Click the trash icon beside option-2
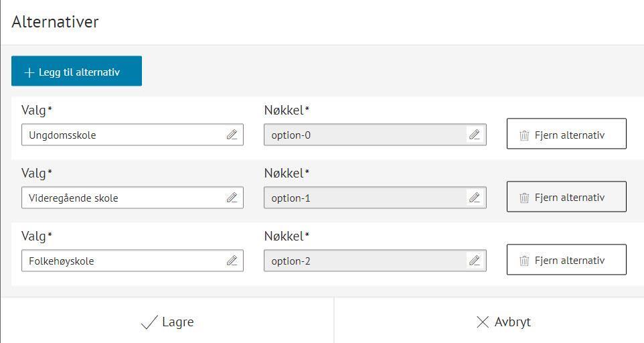 pyautogui.click(x=524, y=261)
